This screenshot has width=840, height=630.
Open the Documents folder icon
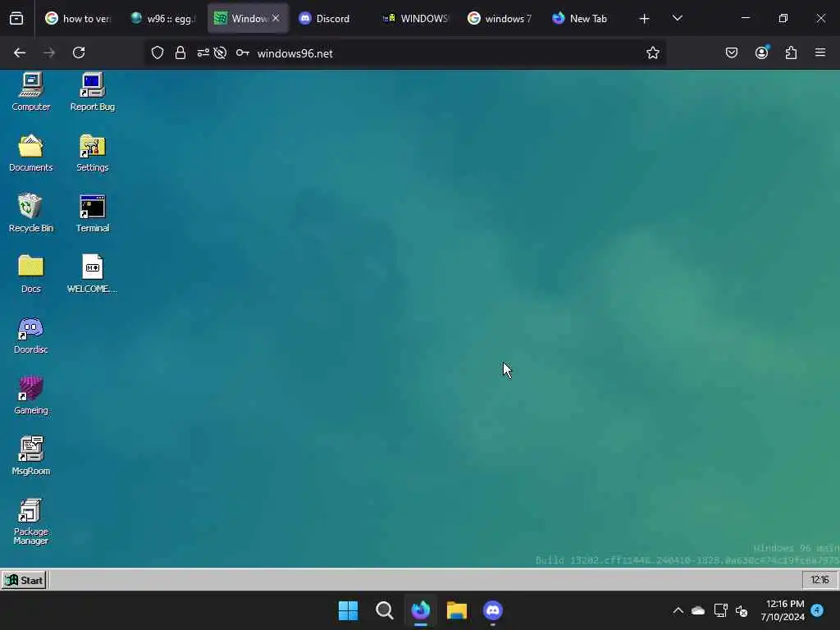pos(30,153)
